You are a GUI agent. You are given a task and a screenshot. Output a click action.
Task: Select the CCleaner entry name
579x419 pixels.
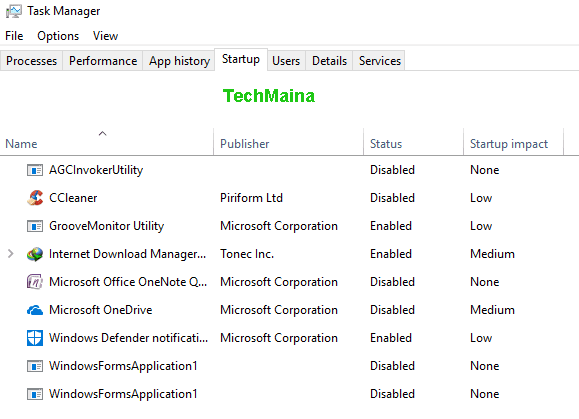click(73, 198)
